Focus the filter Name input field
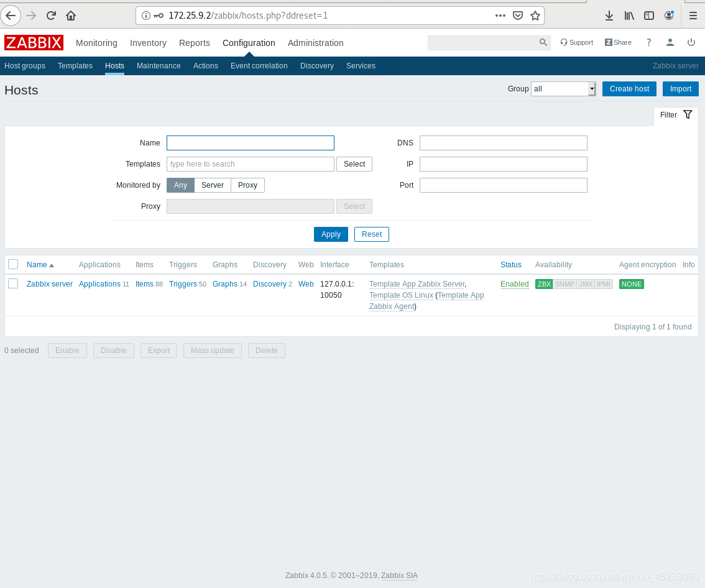This screenshot has height=588, width=705. tap(251, 143)
